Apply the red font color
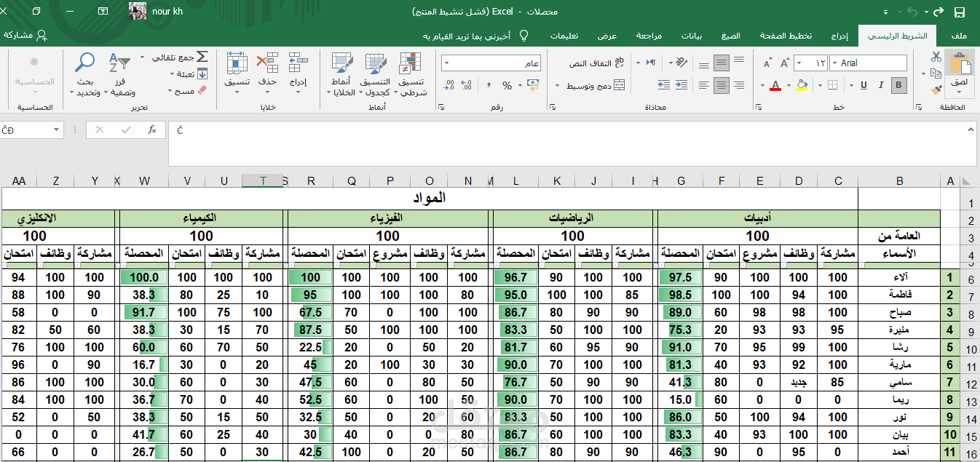 click(x=775, y=86)
